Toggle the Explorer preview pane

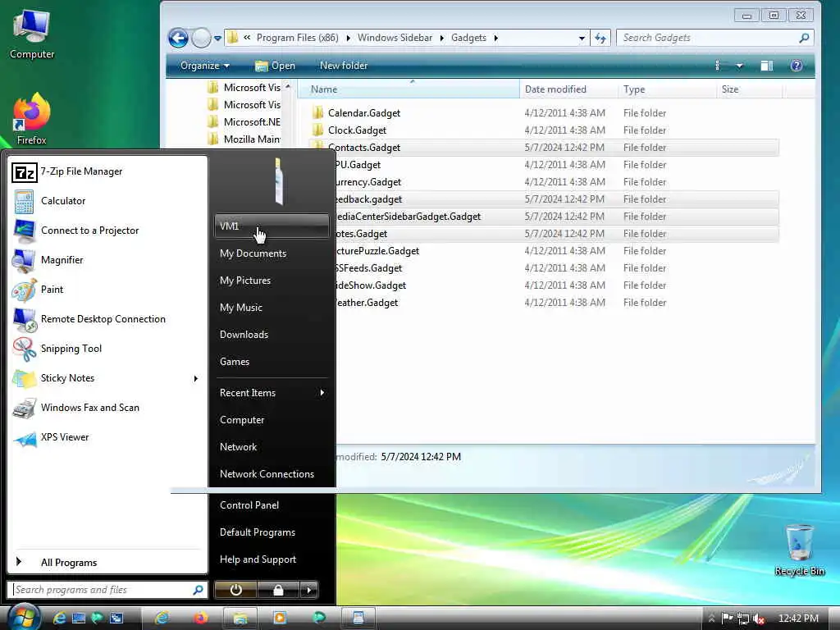point(767,66)
